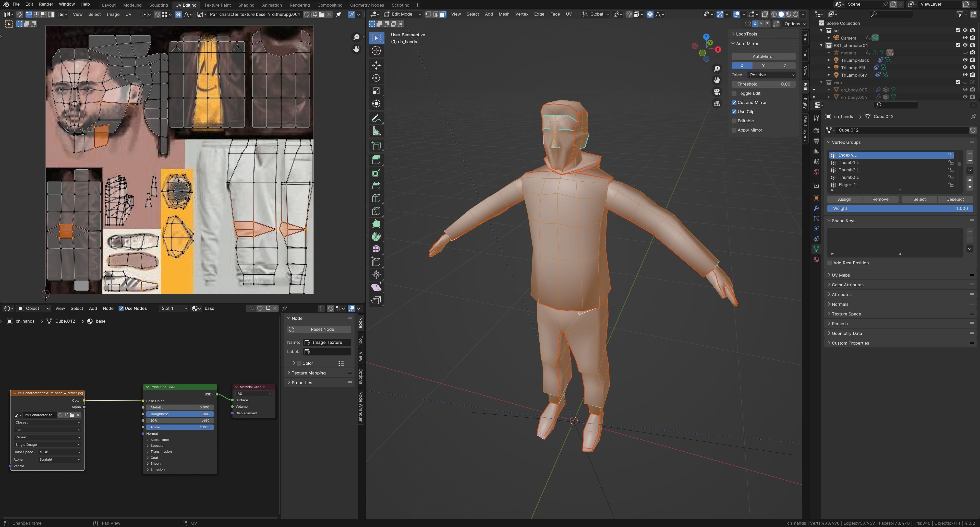Image resolution: width=980 pixels, height=527 pixels.
Task: Open the Material properties tab
Action: point(816,259)
